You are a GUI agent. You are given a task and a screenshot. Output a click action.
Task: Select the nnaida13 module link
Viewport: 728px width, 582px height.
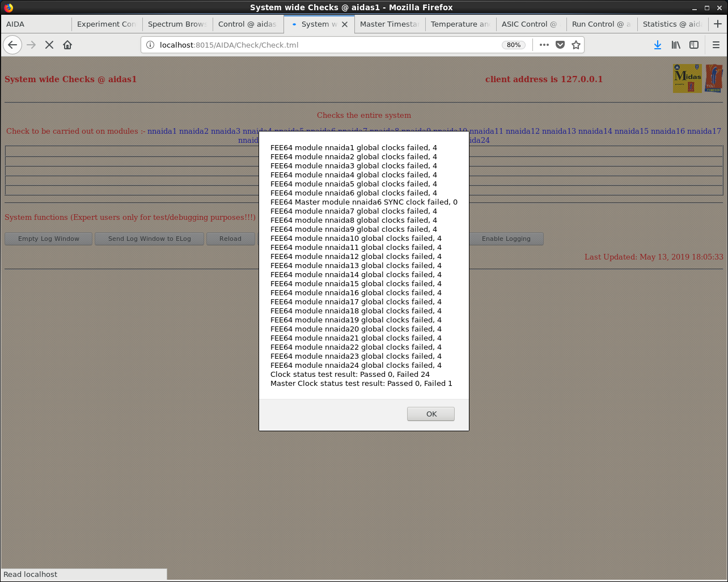559,131
